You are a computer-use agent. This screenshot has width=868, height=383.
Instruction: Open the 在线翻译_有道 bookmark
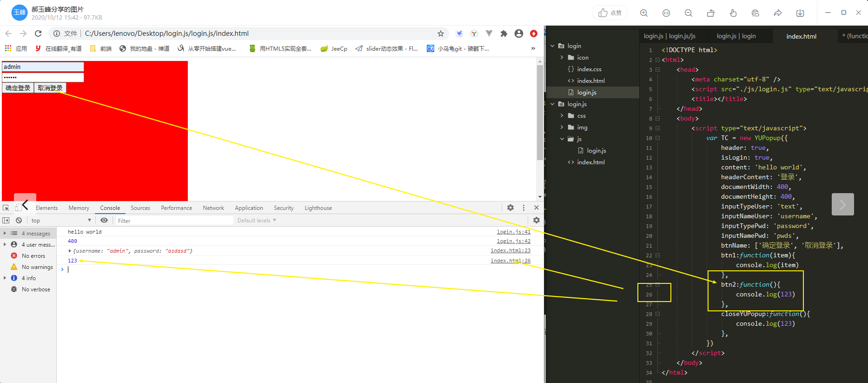click(x=59, y=48)
